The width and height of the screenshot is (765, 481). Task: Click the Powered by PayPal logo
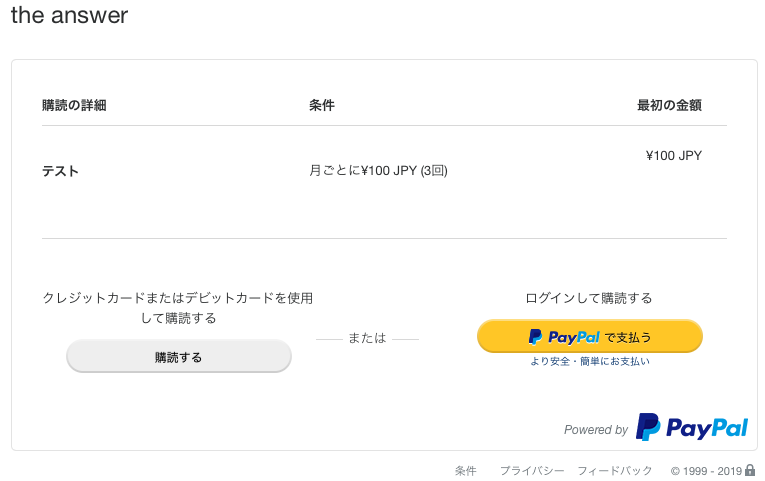[692, 428]
